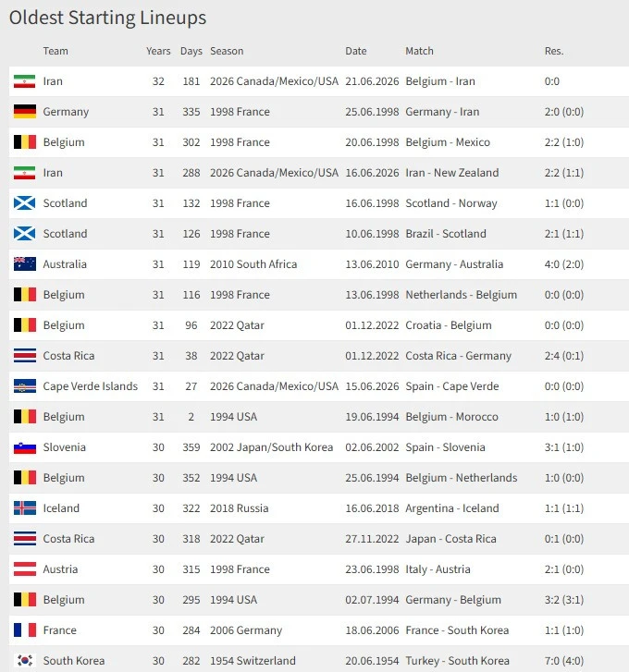Click the Slovenia flag icon
Viewport: 629px width, 672px height.
tap(24, 447)
